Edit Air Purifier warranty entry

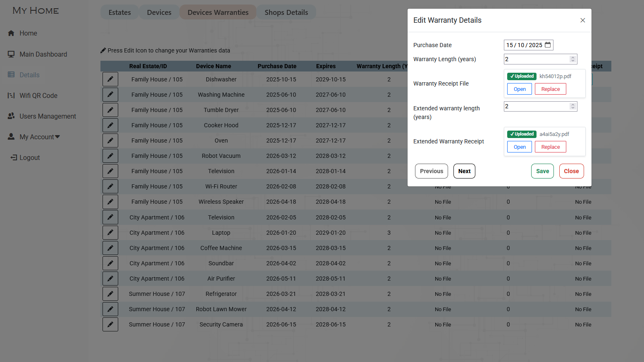[x=110, y=279]
